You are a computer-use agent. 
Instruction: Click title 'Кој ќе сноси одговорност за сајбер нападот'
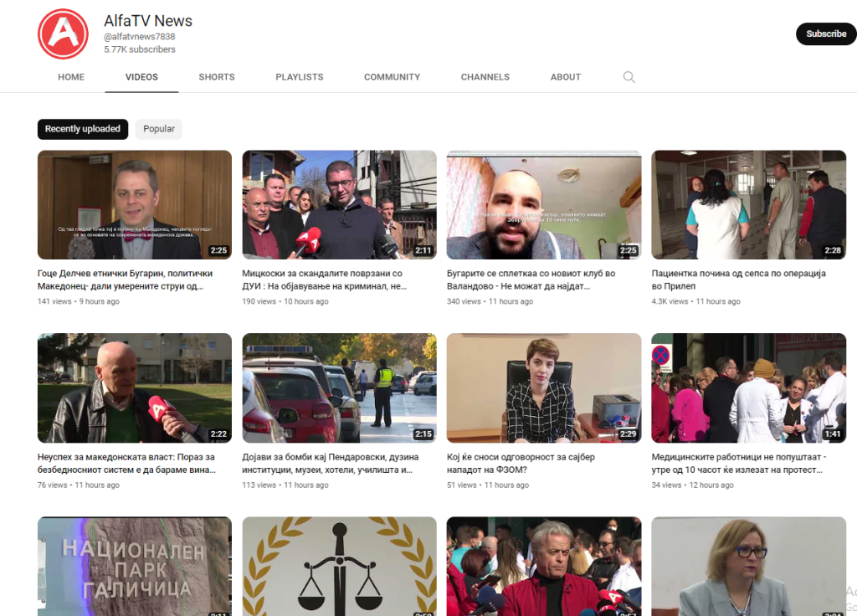point(521,464)
